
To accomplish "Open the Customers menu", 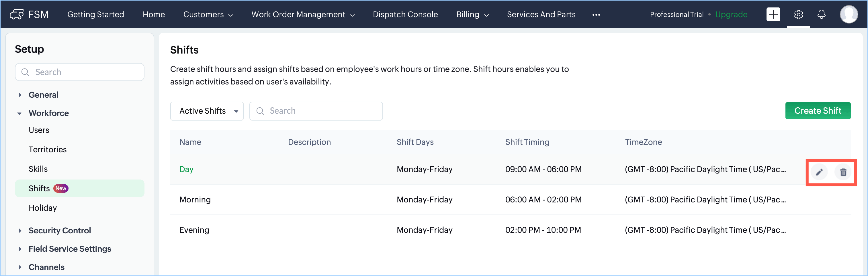I will [208, 15].
